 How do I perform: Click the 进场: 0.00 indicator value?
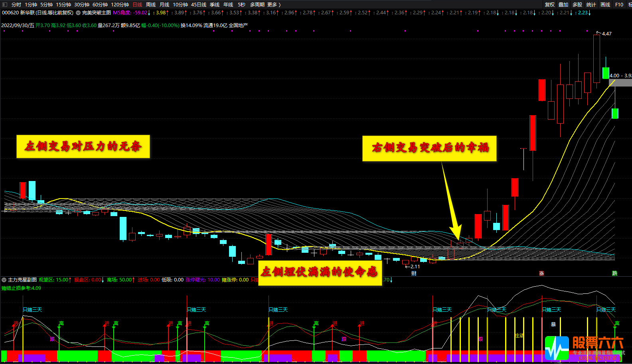[x=148, y=280]
